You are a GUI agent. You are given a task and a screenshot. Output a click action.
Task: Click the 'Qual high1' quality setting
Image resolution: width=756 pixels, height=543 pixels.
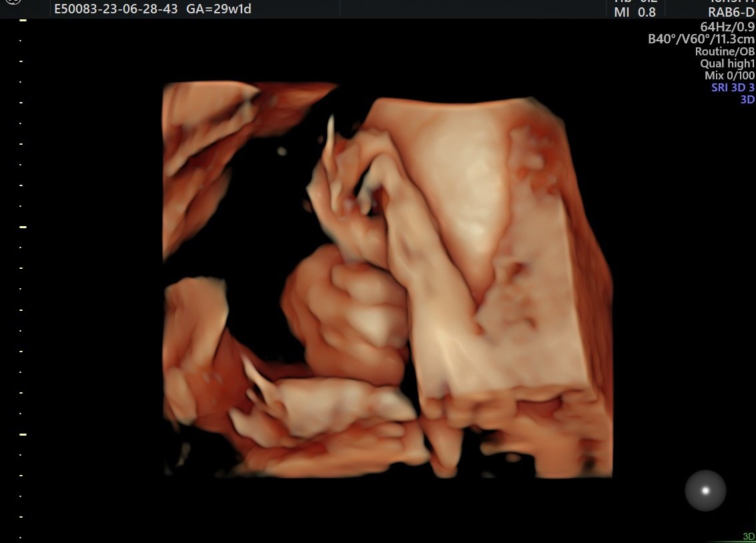(727, 63)
